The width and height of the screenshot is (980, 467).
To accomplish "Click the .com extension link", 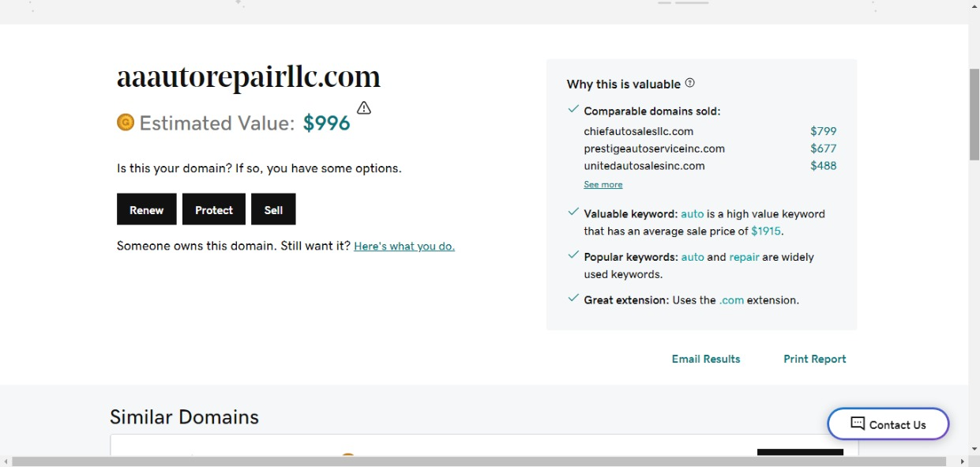I will 731,300.
